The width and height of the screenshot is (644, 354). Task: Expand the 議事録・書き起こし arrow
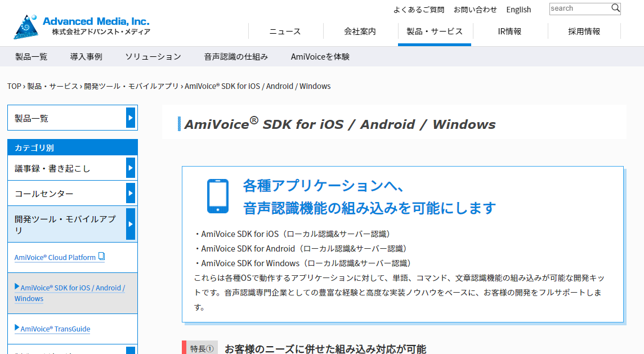(131, 168)
